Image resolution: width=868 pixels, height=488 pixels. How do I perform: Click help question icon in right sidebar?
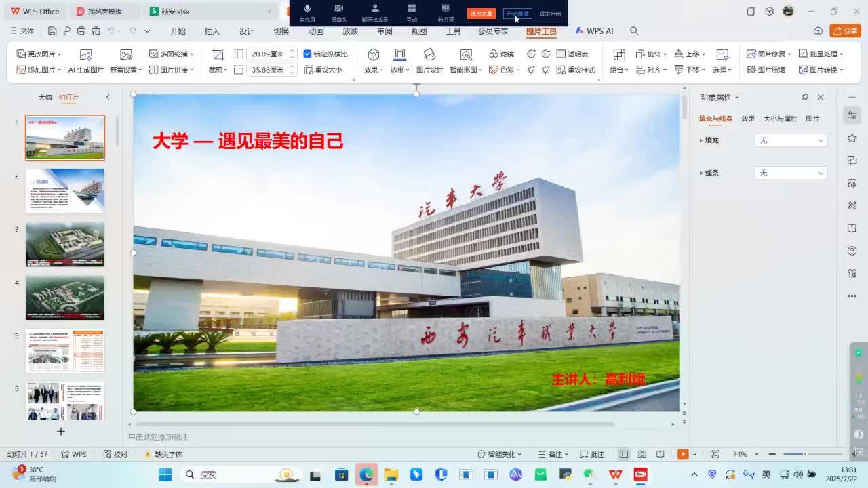click(x=852, y=251)
